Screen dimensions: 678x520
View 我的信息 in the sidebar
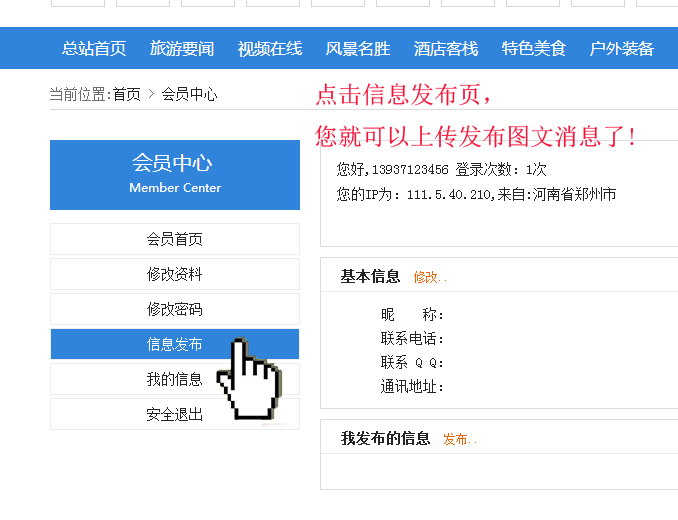[175, 379]
